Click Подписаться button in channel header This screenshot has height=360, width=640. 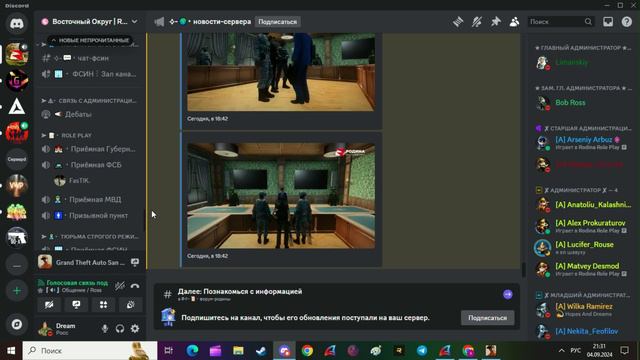278,22
